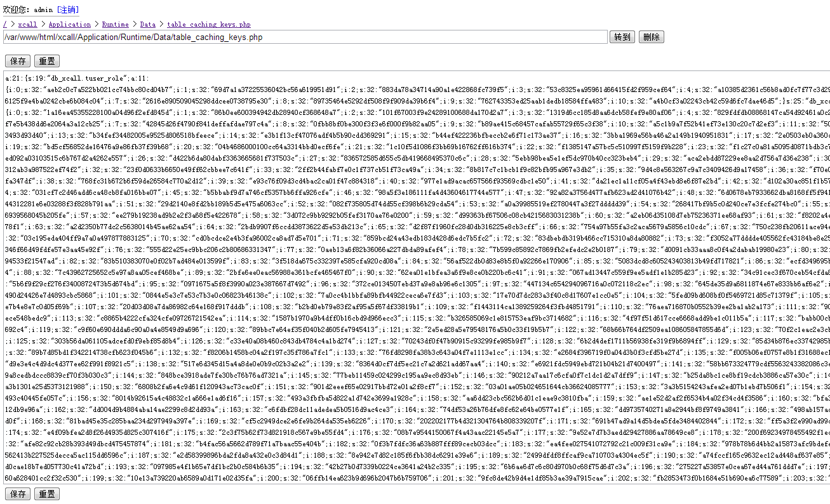The width and height of the screenshot is (830, 504).
Task: Open the root "/" breadcrumb link
Action: point(6,24)
